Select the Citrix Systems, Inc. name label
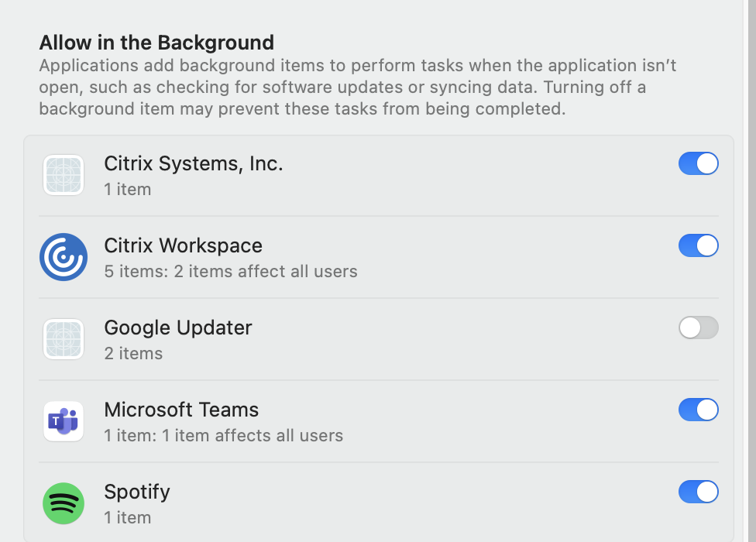The height and width of the screenshot is (542, 756). coord(194,163)
